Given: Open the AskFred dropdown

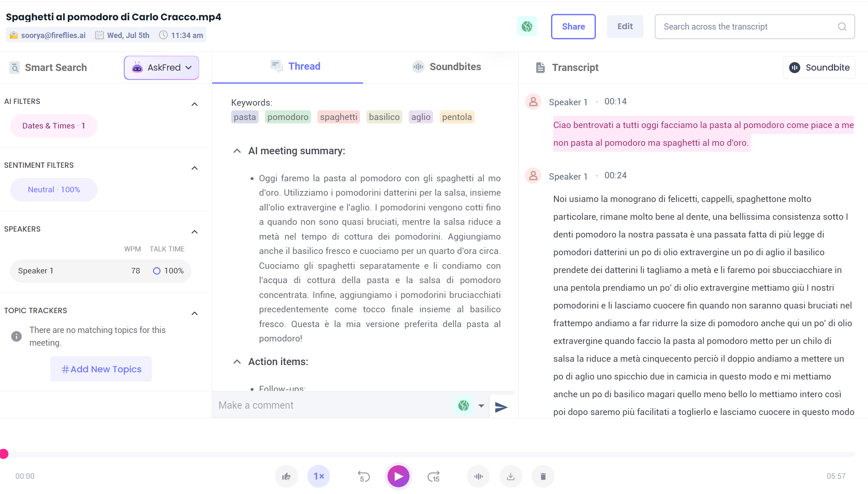Looking at the screenshot, I should pyautogui.click(x=161, y=68).
